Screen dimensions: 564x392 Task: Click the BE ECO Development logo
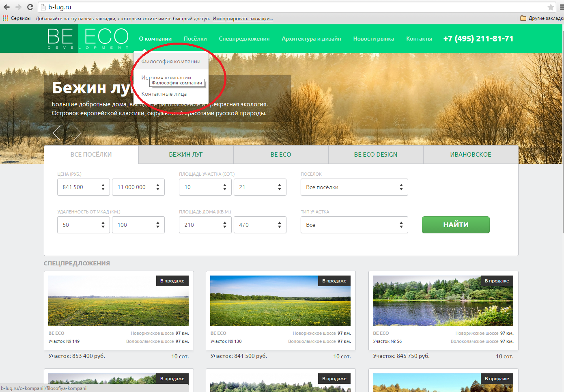click(x=88, y=39)
